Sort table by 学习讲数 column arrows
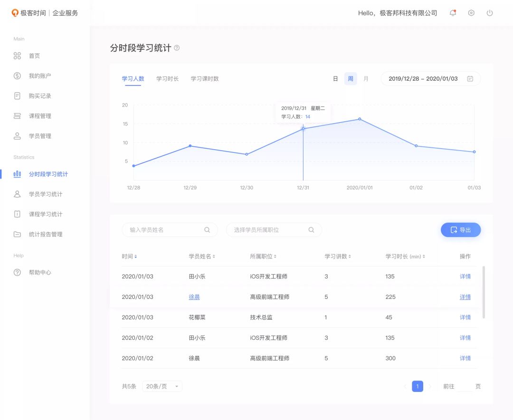 point(350,257)
